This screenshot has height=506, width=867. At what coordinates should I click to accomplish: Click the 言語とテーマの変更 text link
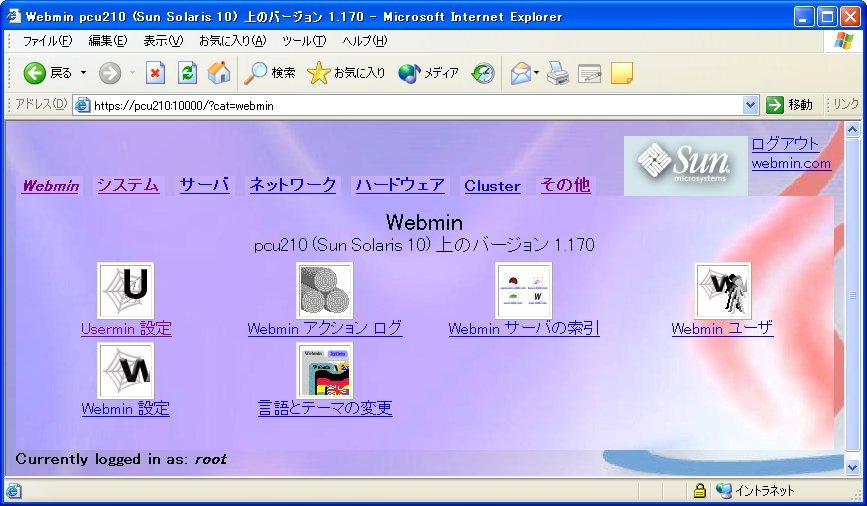(325, 408)
